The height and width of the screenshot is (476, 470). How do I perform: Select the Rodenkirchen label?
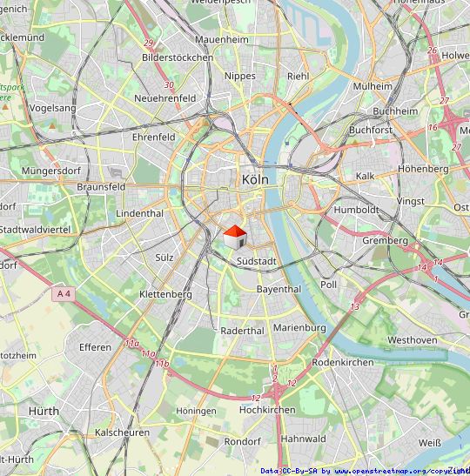(343, 362)
